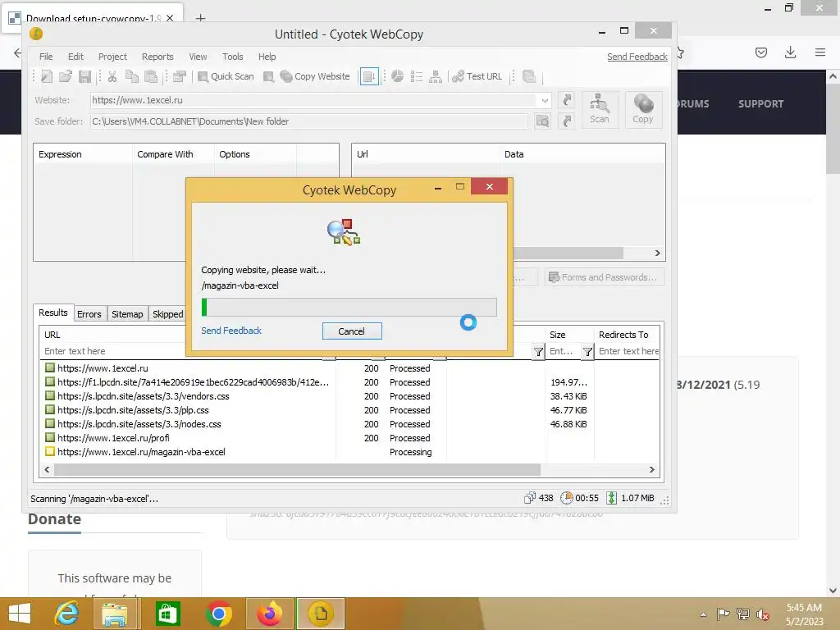Screen dimensions: 840x630
Task: Open the Tools menu
Action: point(232,57)
